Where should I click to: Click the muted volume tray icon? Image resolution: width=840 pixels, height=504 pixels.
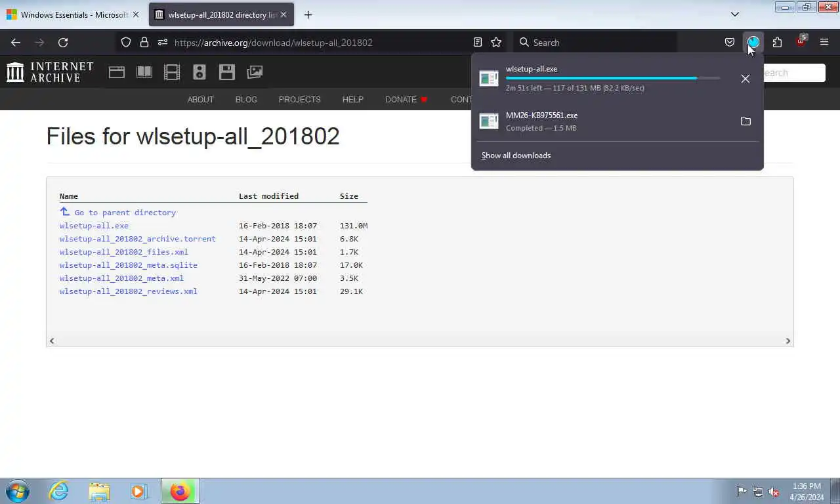pos(774,492)
